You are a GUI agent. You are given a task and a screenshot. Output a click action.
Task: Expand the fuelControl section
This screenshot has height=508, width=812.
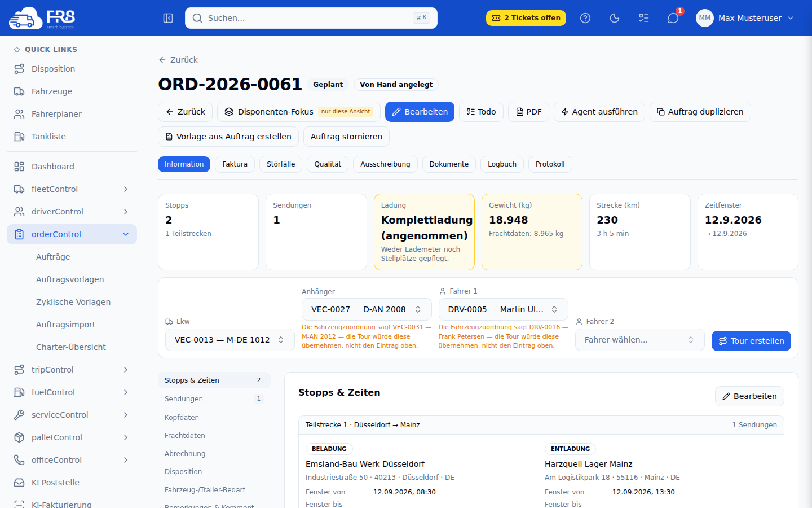pyautogui.click(x=72, y=392)
